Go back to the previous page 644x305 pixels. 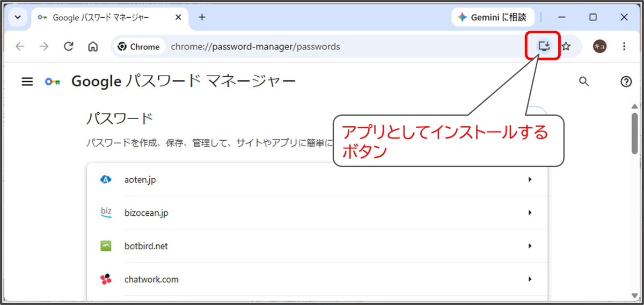[x=20, y=46]
